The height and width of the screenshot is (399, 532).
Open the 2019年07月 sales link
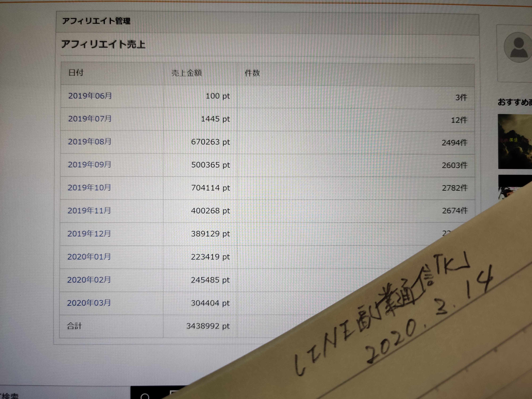[x=90, y=119]
